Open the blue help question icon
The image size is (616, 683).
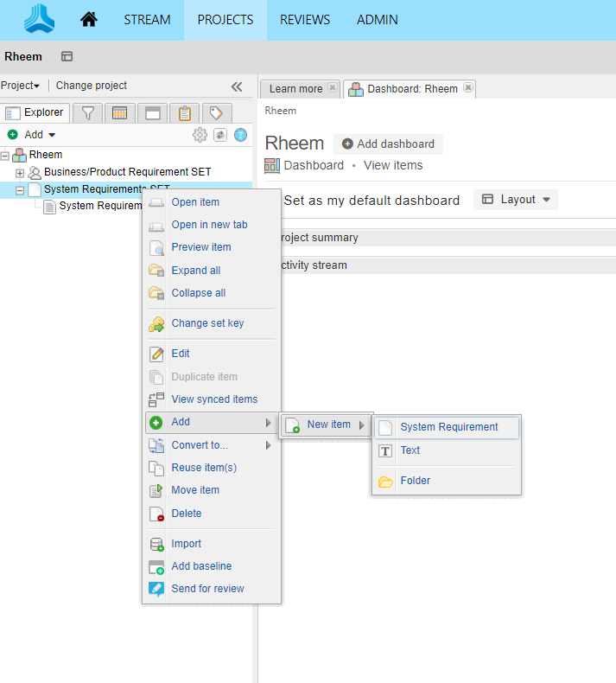click(x=240, y=135)
